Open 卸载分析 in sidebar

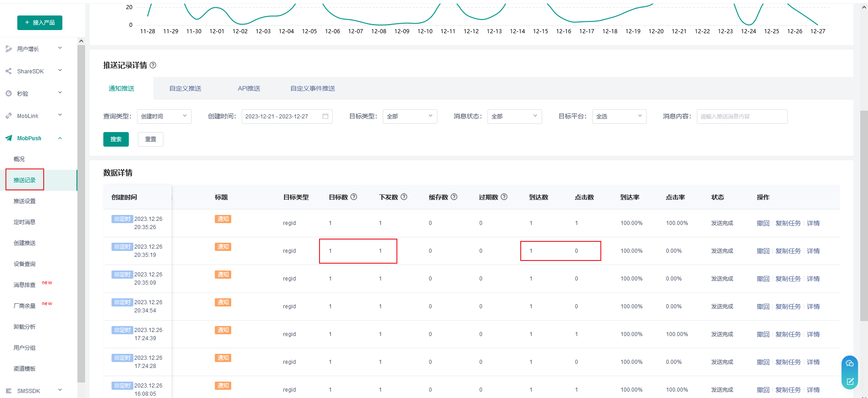[25, 327]
